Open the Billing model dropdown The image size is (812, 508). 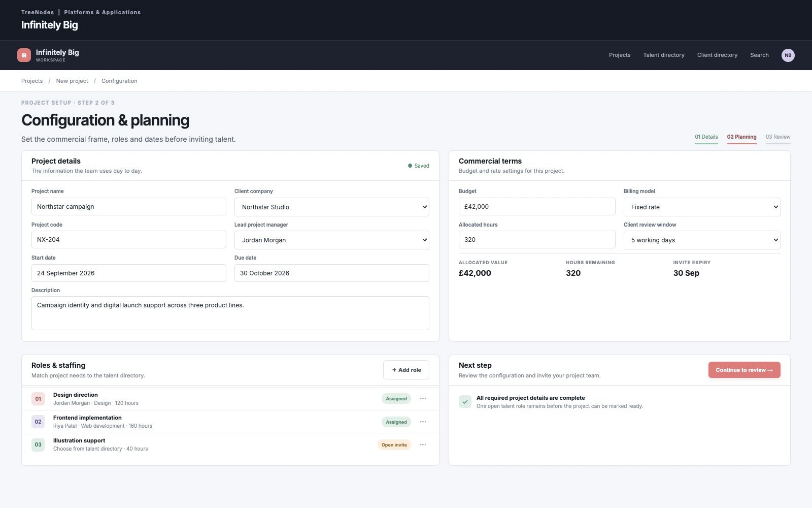pyautogui.click(x=702, y=207)
